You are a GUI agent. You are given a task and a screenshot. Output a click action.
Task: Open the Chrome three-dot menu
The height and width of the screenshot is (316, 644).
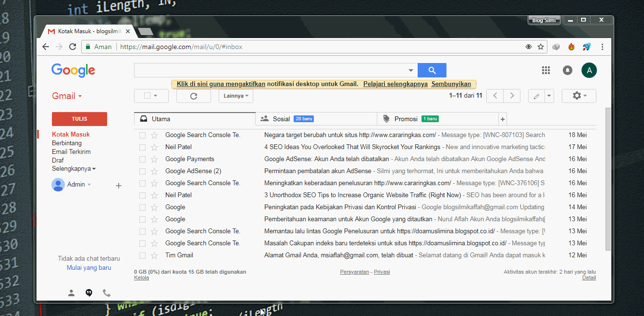click(602, 47)
